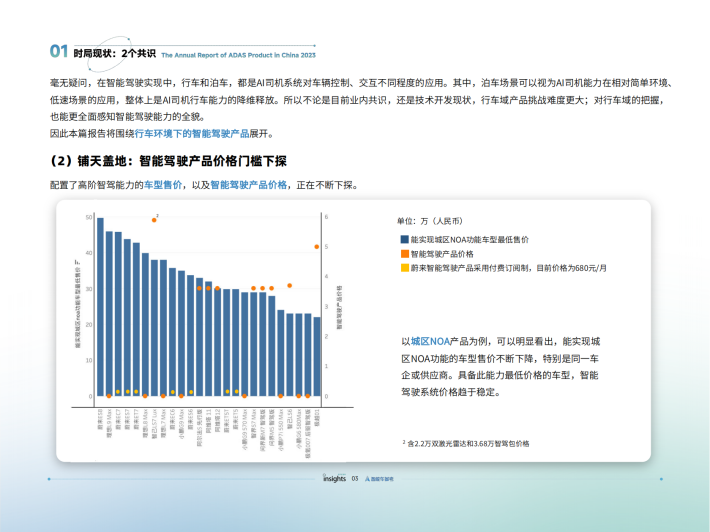Click the shortest blue bar at the chart's right end
710x532 pixels.
(318, 357)
